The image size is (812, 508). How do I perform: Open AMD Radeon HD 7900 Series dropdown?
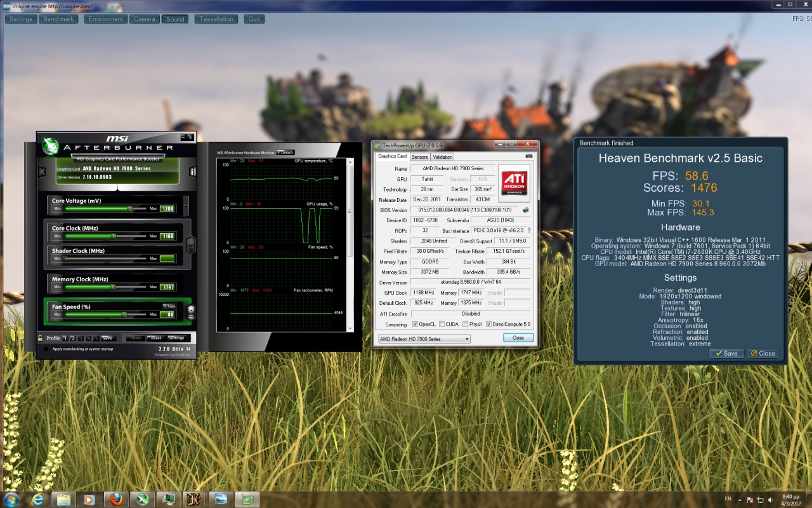pos(424,339)
